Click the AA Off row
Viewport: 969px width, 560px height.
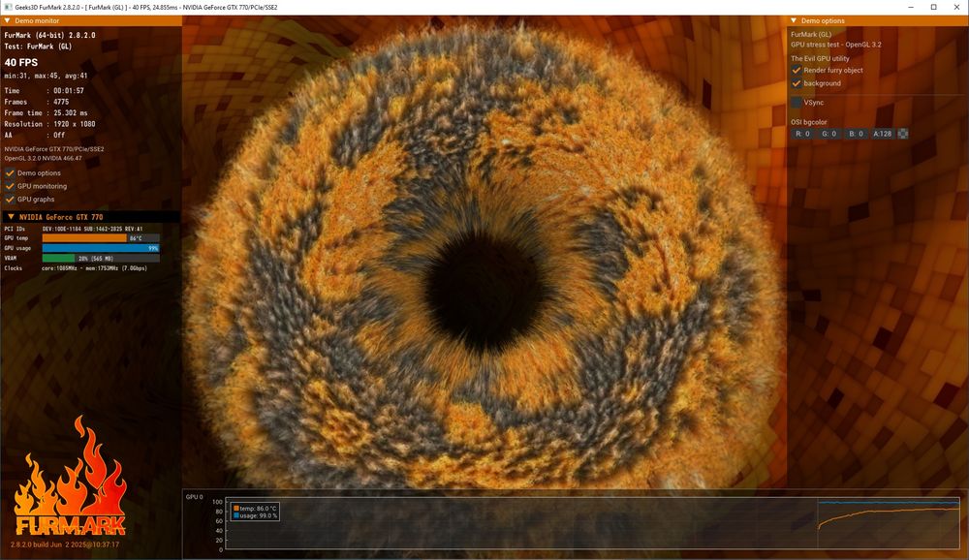(35, 135)
